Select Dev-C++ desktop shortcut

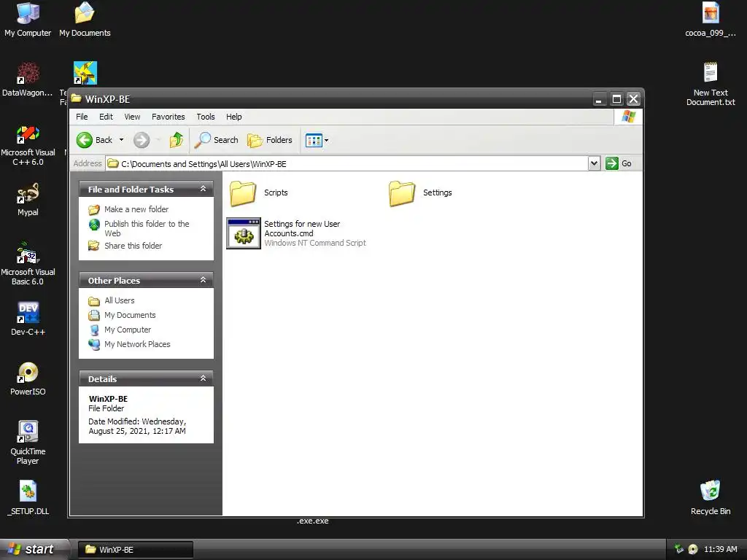[28, 319]
